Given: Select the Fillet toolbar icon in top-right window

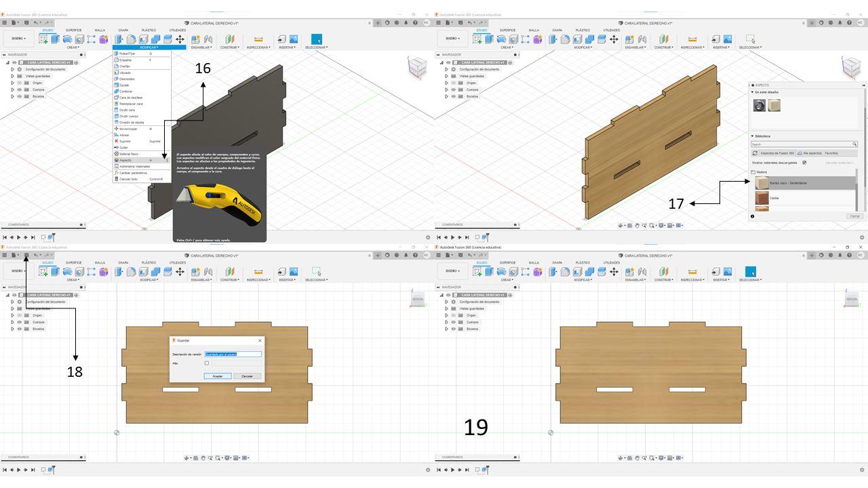Looking at the screenshot, I should (x=564, y=39).
